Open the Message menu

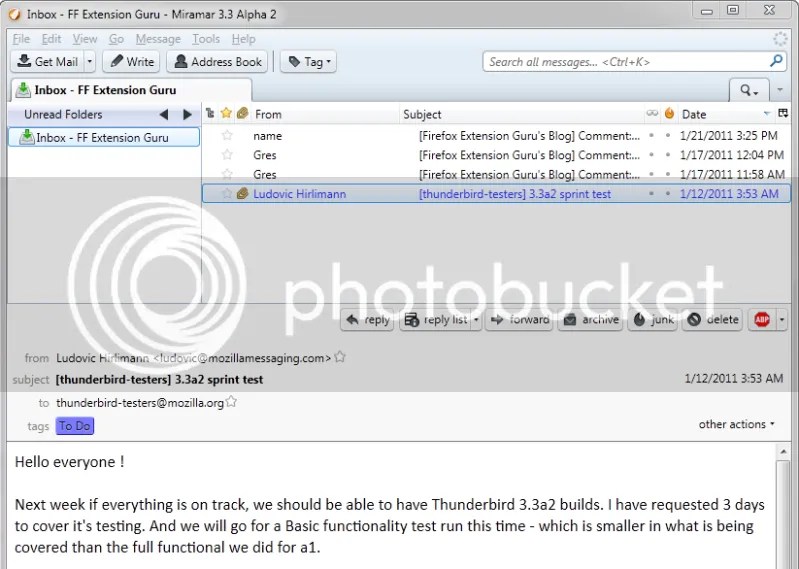(158, 39)
